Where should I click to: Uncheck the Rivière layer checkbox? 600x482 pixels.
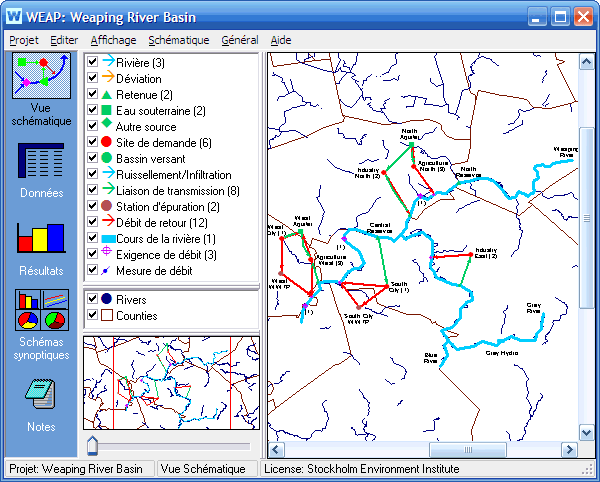[92, 62]
